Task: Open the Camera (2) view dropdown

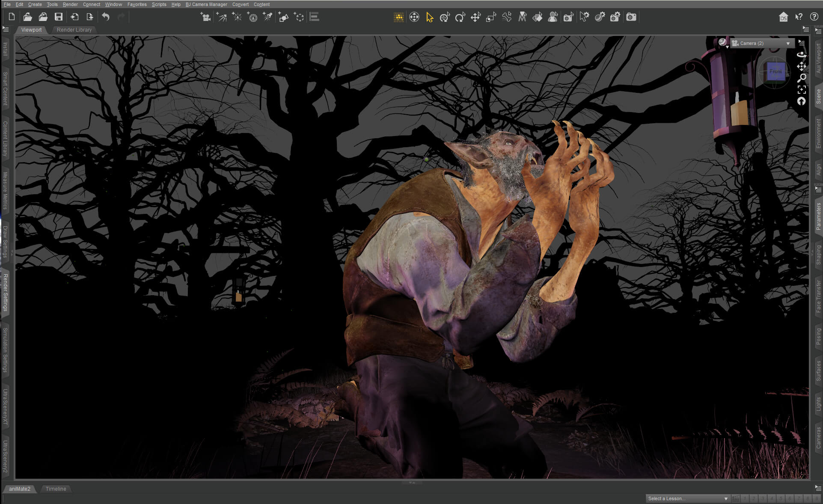Action: click(761, 43)
